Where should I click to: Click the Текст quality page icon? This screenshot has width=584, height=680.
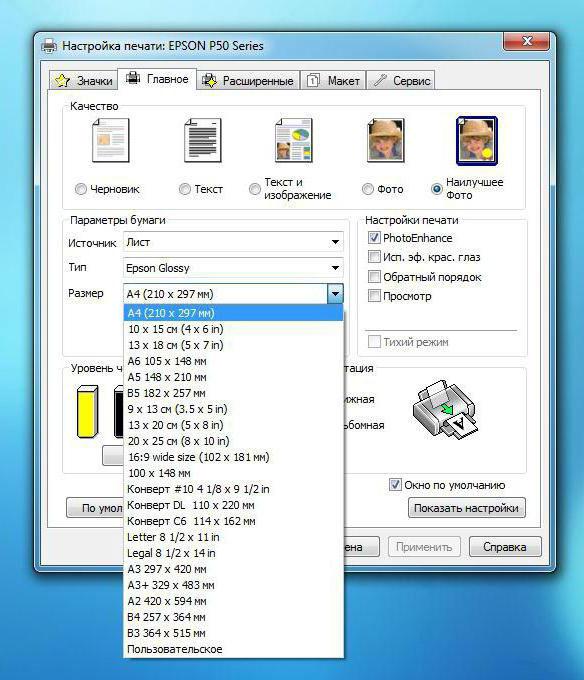point(202,141)
